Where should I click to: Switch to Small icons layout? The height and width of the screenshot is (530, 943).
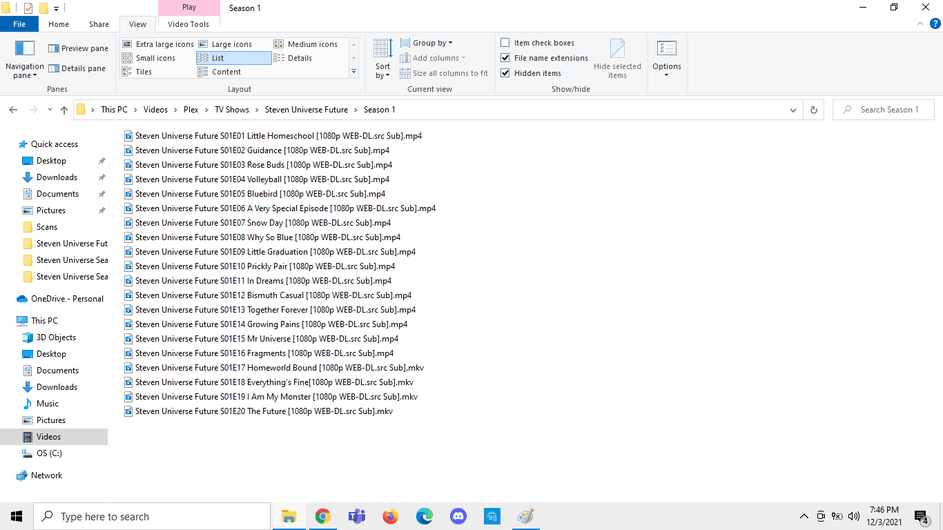tap(149, 58)
